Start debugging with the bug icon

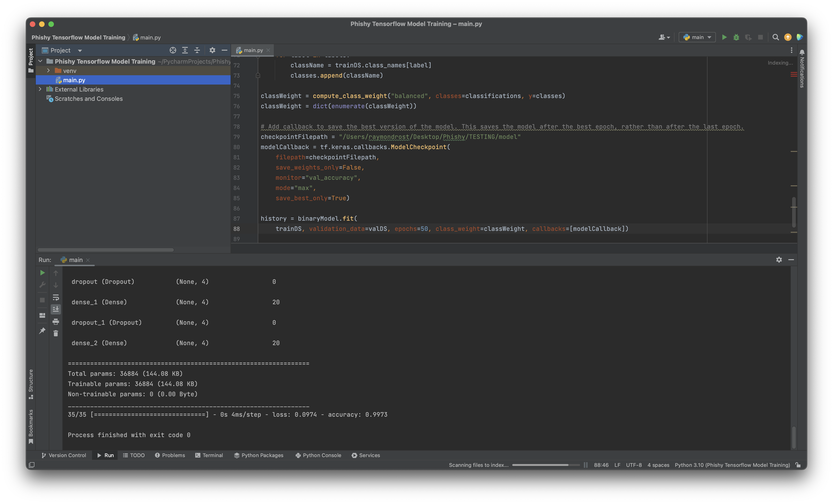click(736, 37)
